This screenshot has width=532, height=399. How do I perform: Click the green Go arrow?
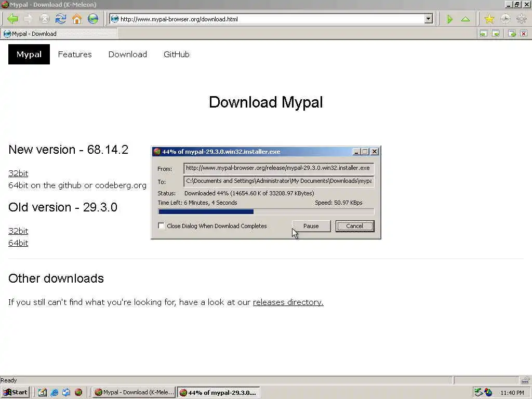[449, 19]
